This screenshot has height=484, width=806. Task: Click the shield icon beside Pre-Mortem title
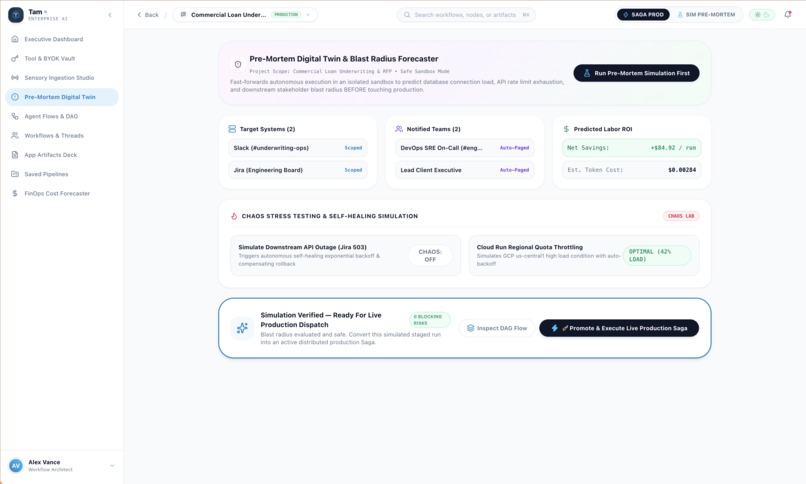point(237,65)
